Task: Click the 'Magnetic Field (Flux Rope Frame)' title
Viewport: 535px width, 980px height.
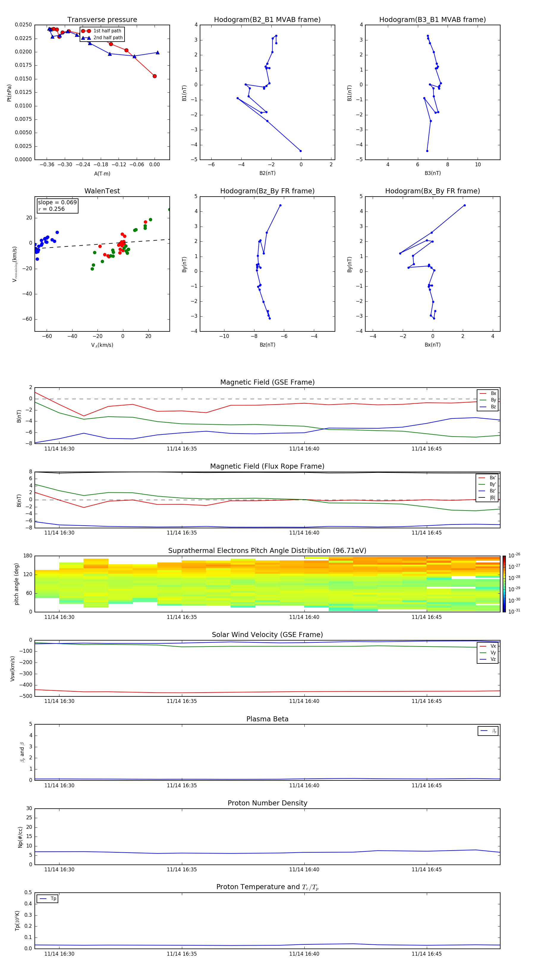Action: [267, 467]
